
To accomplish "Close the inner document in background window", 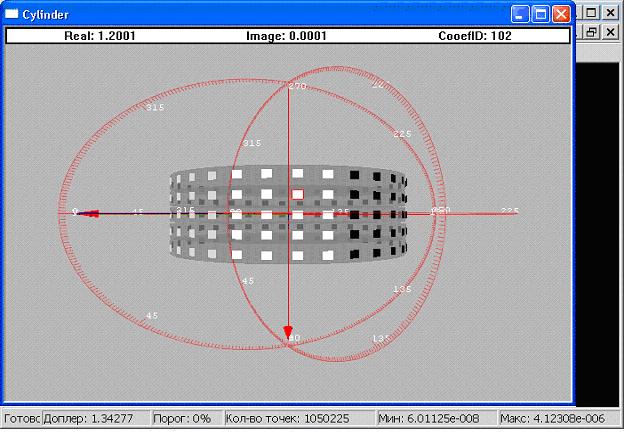I will pos(610,32).
